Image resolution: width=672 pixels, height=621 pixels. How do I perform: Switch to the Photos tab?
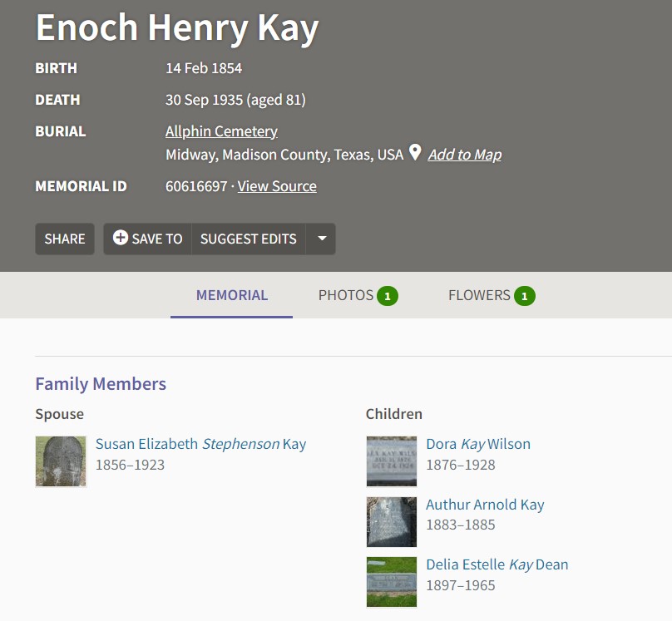pyautogui.click(x=358, y=295)
